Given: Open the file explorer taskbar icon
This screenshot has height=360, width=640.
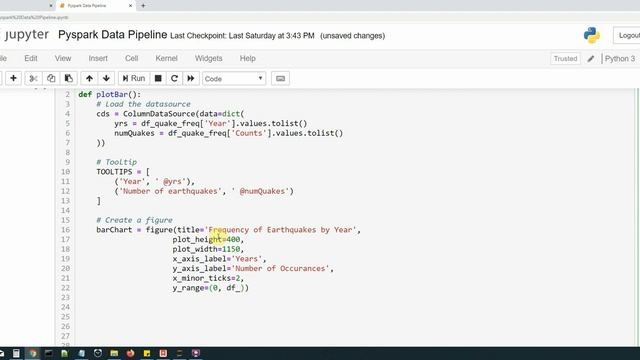Looking at the screenshot, I should click(x=114, y=353).
